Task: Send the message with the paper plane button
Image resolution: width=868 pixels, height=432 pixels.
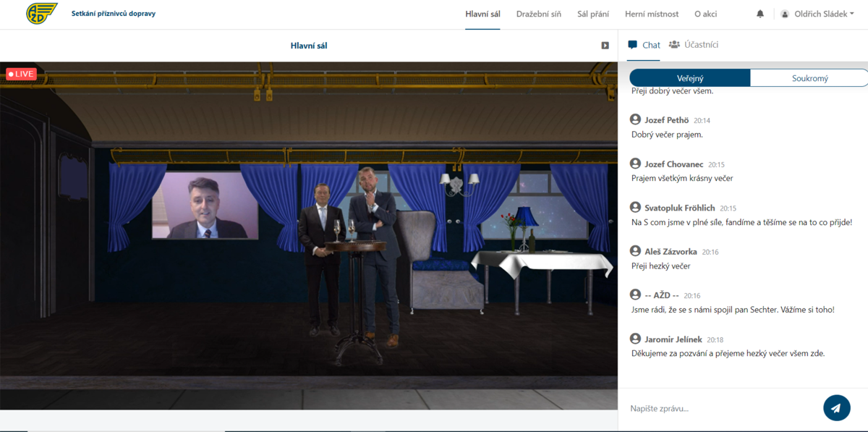Action: pos(836,408)
